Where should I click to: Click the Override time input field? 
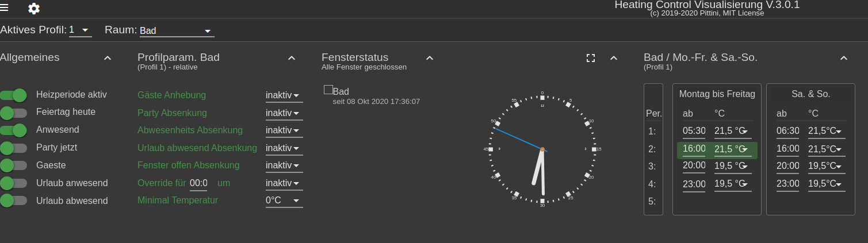click(x=198, y=183)
